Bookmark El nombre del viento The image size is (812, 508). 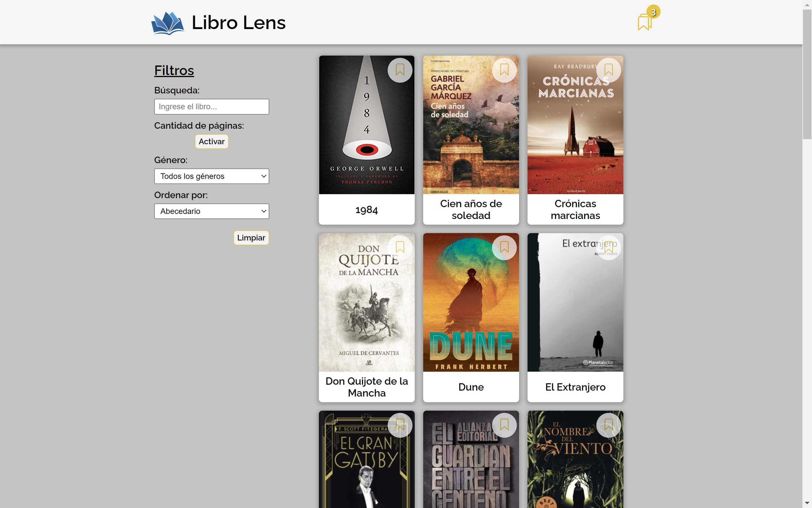click(x=608, y=425)
